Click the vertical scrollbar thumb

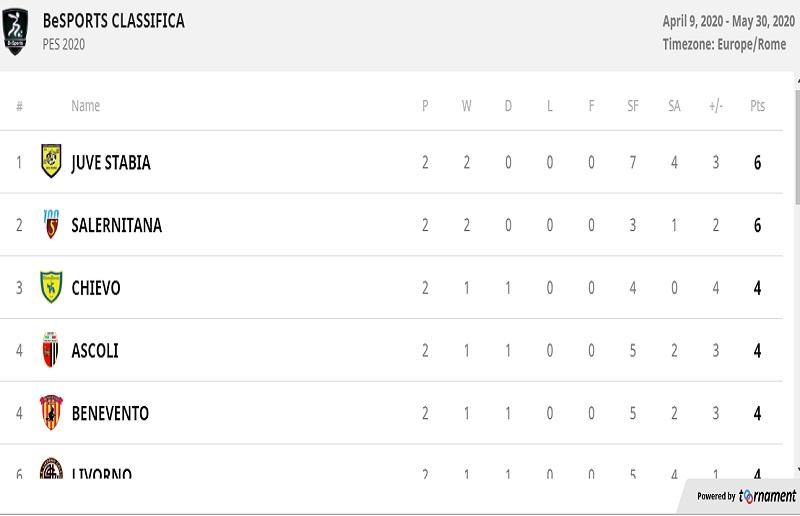click(797, 148)
